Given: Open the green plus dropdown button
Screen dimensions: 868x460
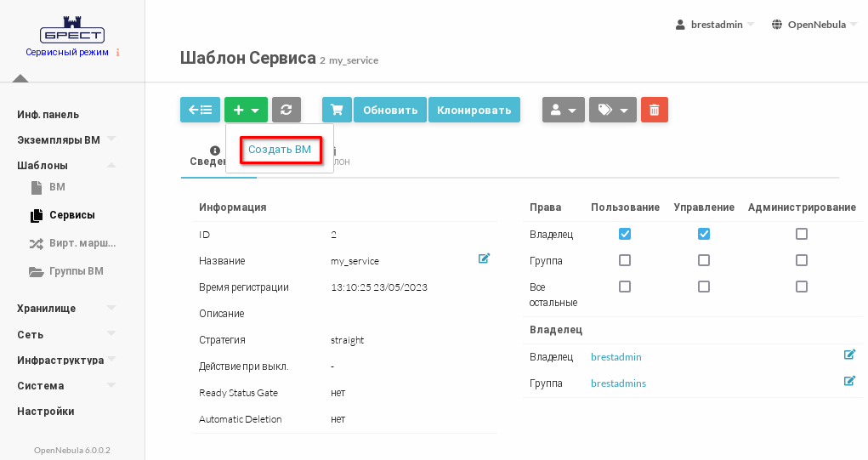Looking at the screenshot, I should point(246,110).
